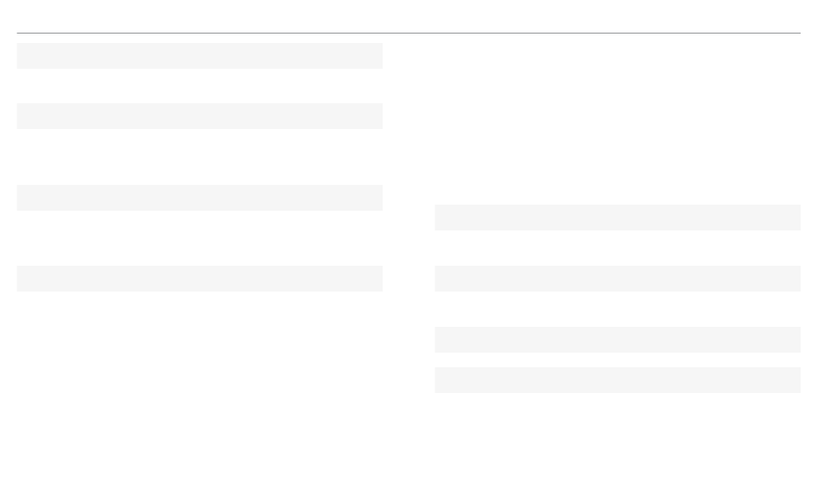Click the first gray bar in left column
This screenshot has width=817, height=504.
pyautogui.click(x=200, y=56)
